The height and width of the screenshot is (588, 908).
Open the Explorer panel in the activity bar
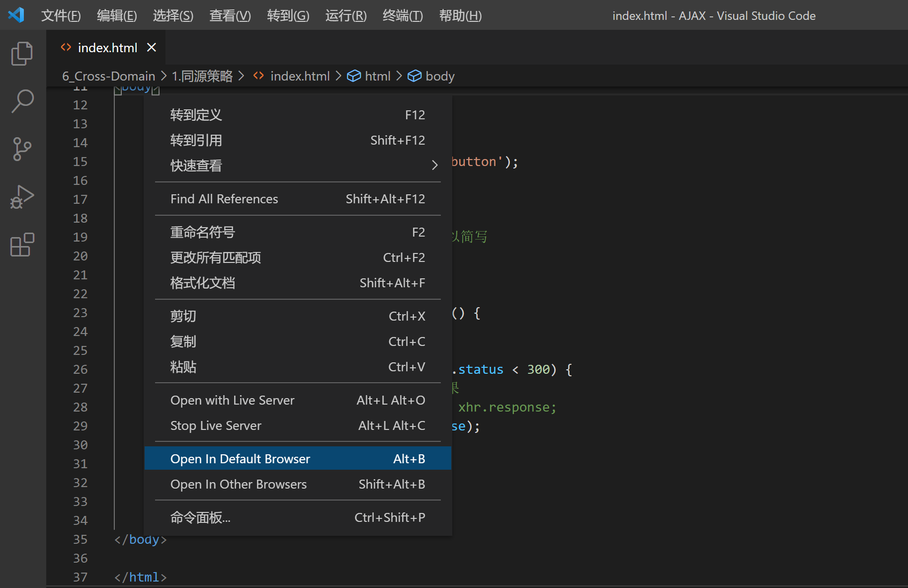click(x=21, y=53)
